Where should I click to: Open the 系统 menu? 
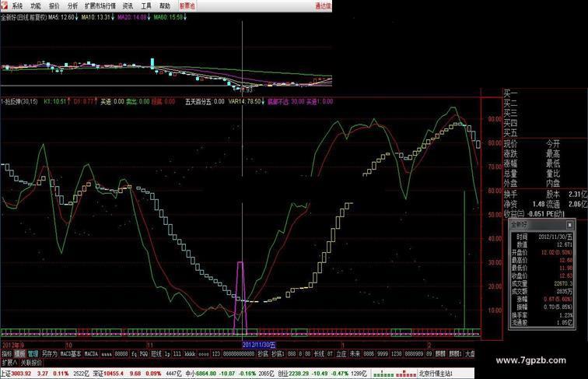(18, 5)
